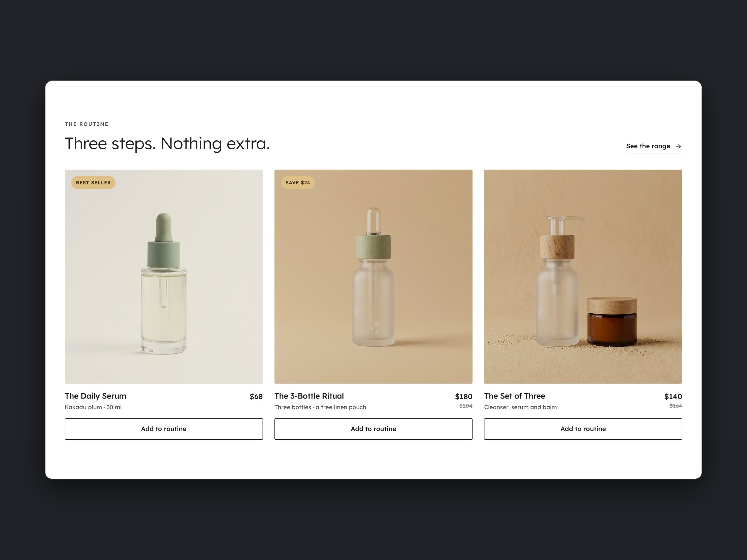Open The Set of Three product image
The image size is (747, 560).
(x=583, y=277)
